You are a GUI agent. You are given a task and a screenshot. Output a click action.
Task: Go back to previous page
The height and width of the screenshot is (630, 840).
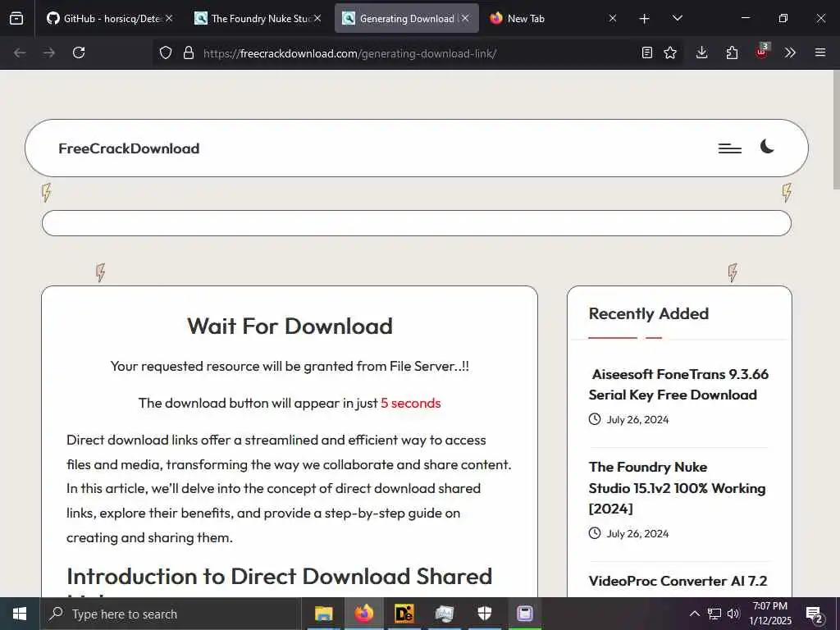(x=20, y=52)
